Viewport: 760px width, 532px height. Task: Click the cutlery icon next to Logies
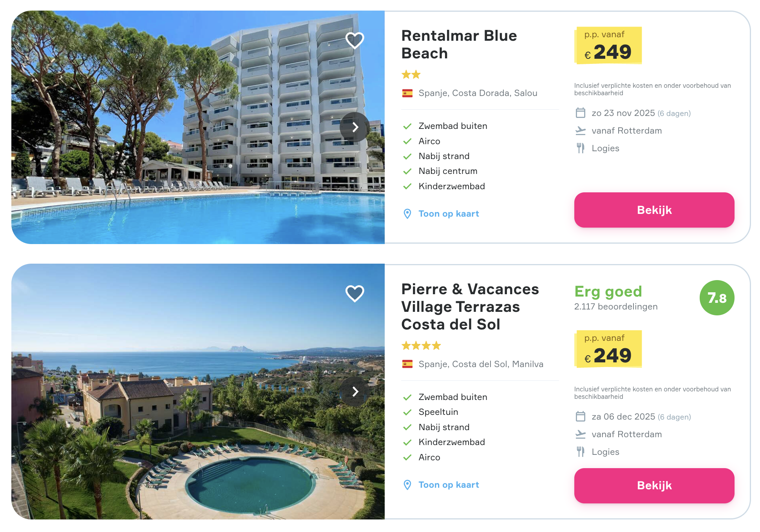pyautogui.click(x=581, y=148)
